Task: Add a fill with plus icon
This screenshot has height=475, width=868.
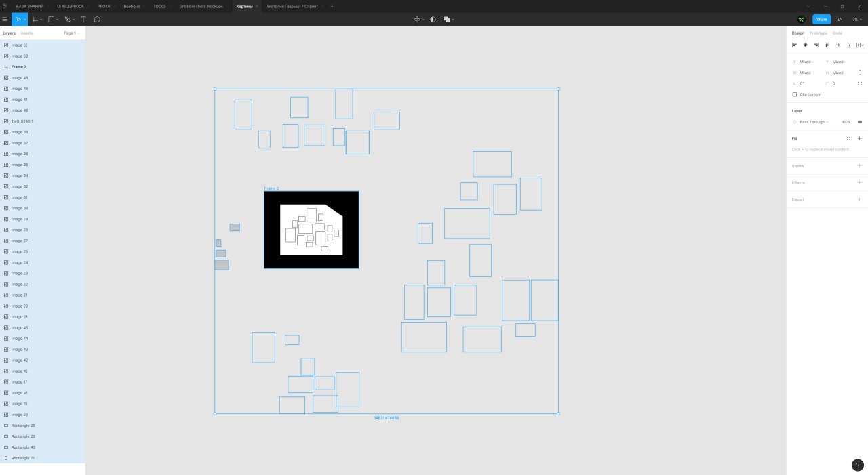Action: [x=860, y=138]
